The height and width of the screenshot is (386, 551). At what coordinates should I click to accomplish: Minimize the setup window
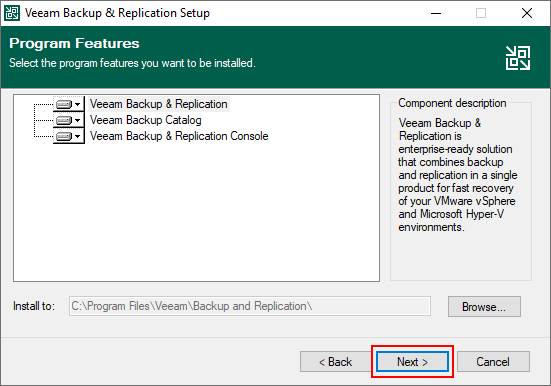click(x=436, y=13)
